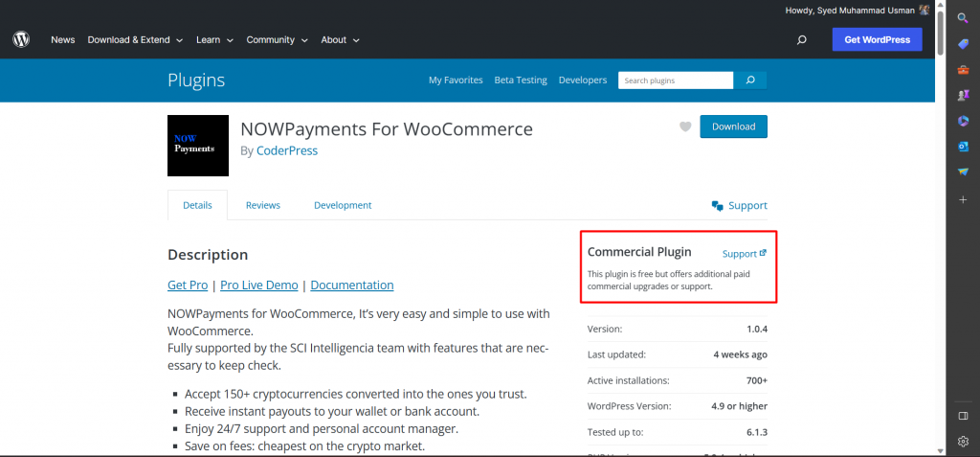Click Howdy, Syed Muhammad Usman text
Screen dimensions: 980x457
850,10
